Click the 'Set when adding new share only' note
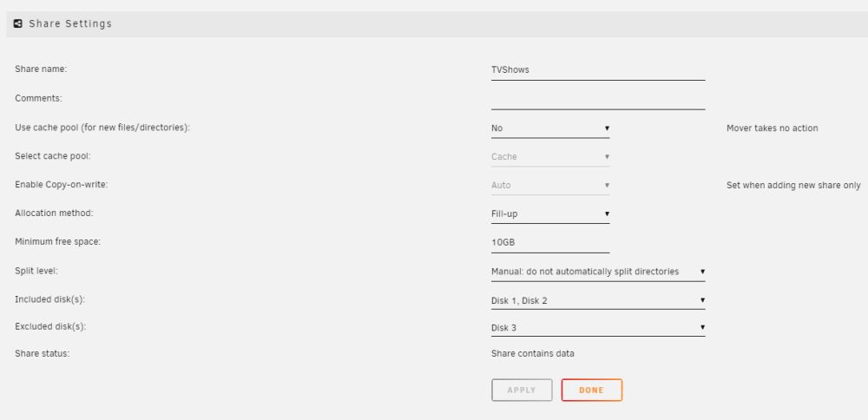868x420 pixels. point(793,186)
